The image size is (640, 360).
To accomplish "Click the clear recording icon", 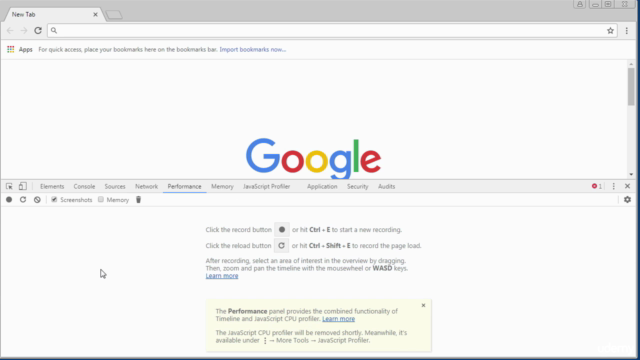I will point(37,200).
